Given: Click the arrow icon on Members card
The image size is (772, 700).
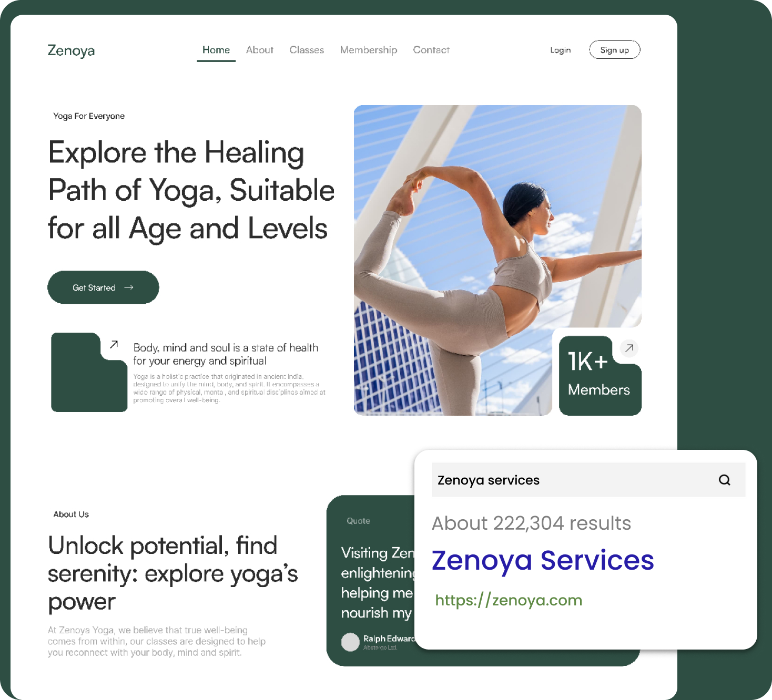Looking at the screenshot, I should point(629,348).
